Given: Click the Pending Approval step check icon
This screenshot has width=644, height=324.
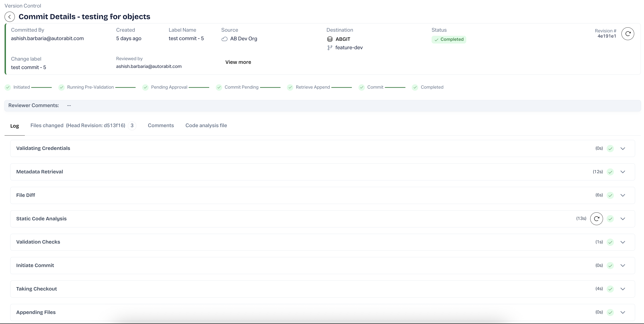Looking at the screenshot, I should coord(145,87).
